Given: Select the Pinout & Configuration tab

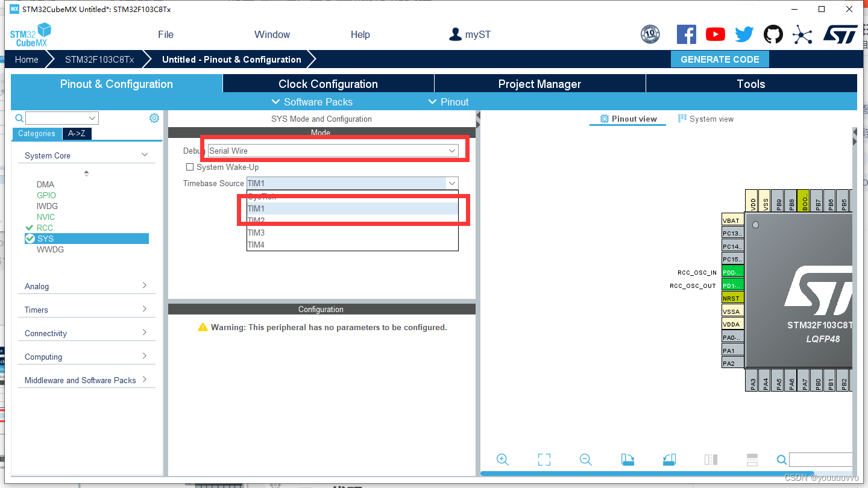Looking at the screenshot, I should [116, 84].
